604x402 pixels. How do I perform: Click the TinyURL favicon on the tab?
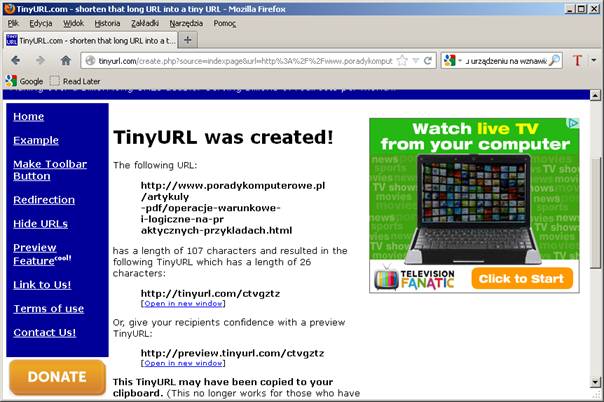pos(12,40)
